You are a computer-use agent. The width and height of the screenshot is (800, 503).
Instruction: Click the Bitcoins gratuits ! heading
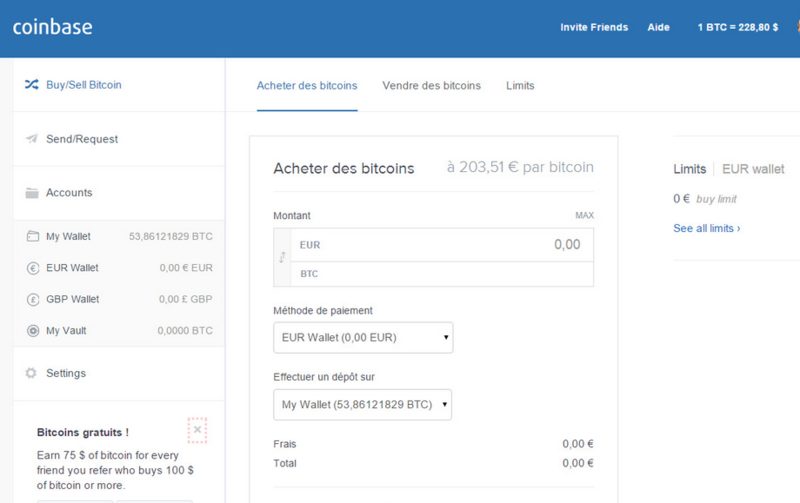click(x=83, y=433)
